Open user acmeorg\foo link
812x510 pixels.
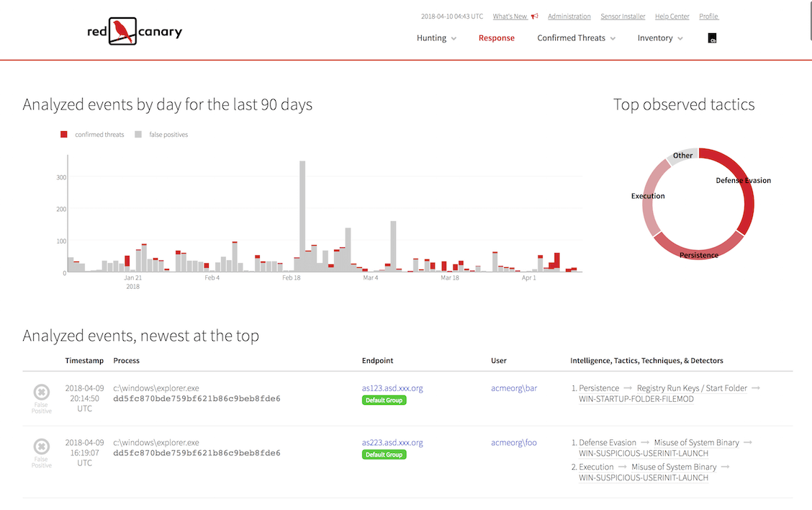tap(513, 443)
